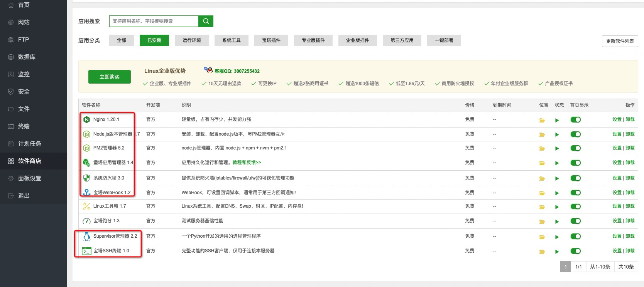
Task: Click play status icon for 宝塔SSH终端 row
Action: [x=557, y=252]
